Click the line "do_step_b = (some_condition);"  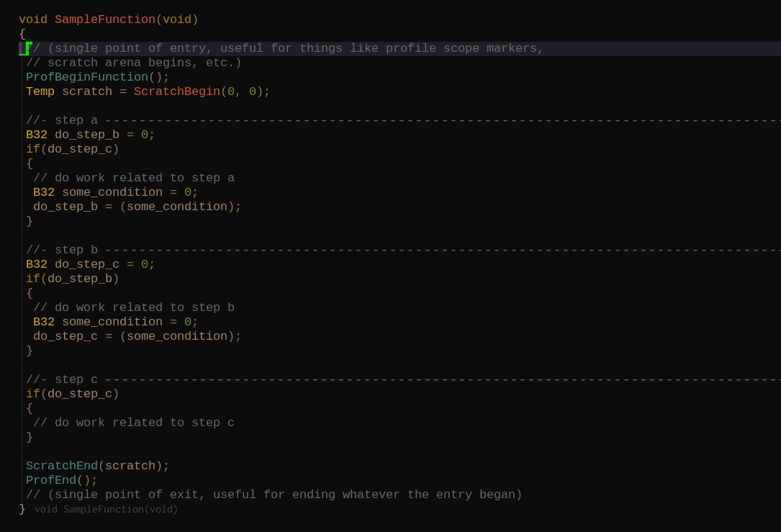point(137,207)
